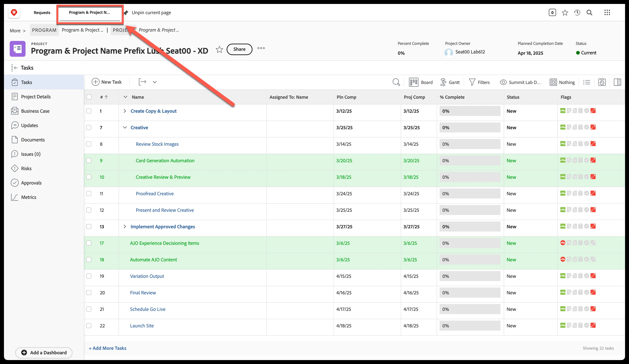629x364 pixels.
Task: Tick the checkbox for Proofread Creative
Action: point(89,193)
